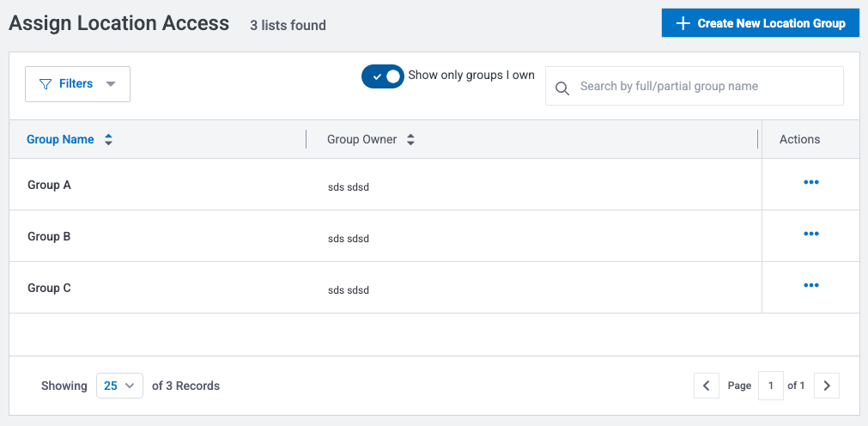Open the 25 records per page dropdown
The image size is (868, 426).
click(x=119, y=386)
